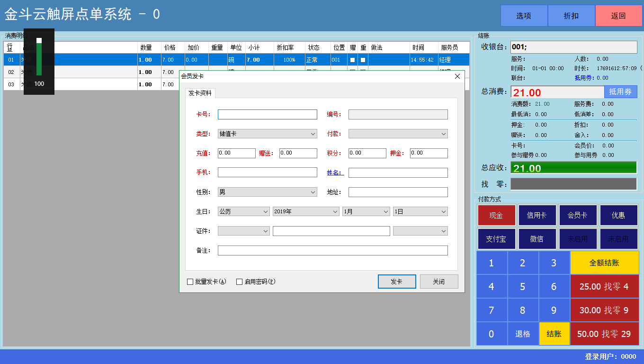Image resolution: width=644 pixels, height=364 pixels.
Task: Close the dialog with the 关闭 button
Action: (438, 281)
